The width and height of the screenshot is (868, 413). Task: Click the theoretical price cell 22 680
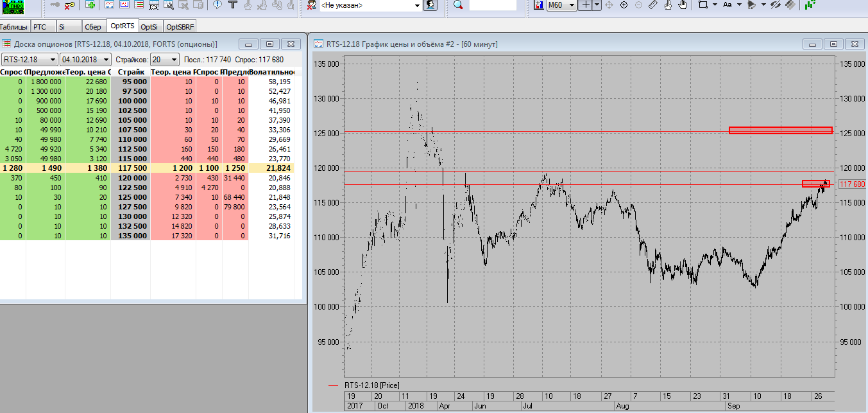tap(88, 82)
